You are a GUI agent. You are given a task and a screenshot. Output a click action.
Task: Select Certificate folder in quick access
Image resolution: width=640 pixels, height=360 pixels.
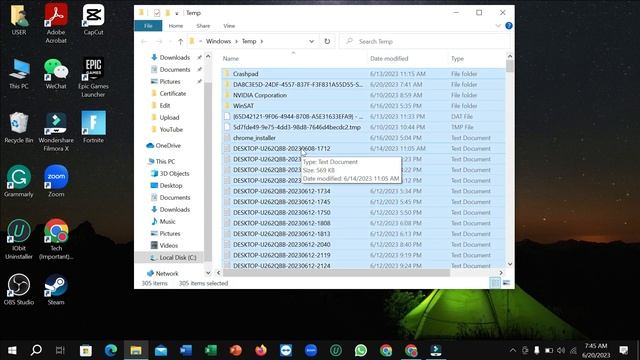tap(169, 93)
